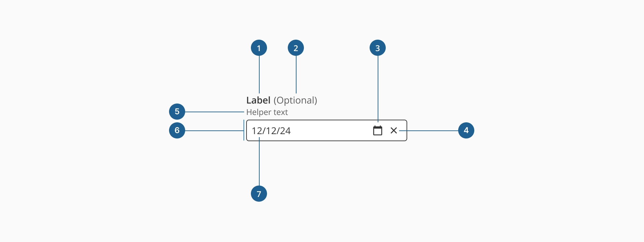
Task: Click empty area inside date input
Action: coord(330,130)
